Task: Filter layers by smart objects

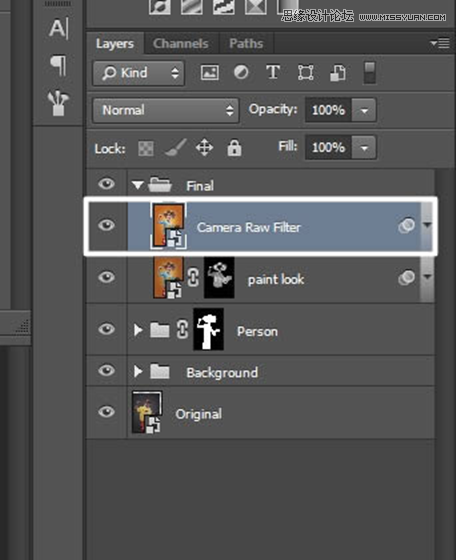Action: tap(338, 73)
